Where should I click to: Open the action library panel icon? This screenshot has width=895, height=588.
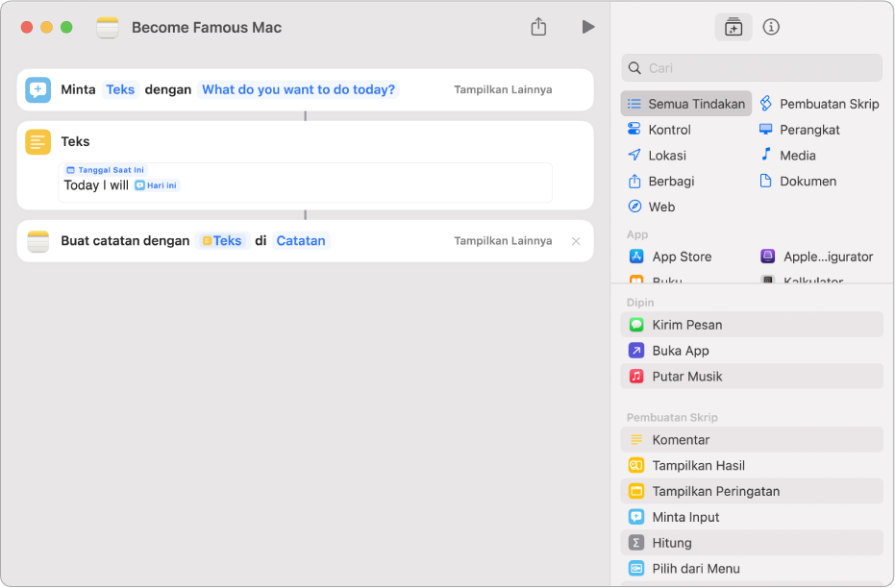coord(733,27)
